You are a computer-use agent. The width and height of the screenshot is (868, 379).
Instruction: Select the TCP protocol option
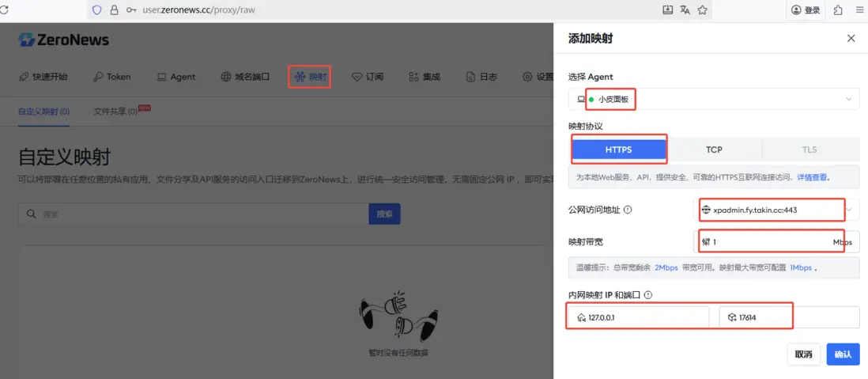point(714,150)
